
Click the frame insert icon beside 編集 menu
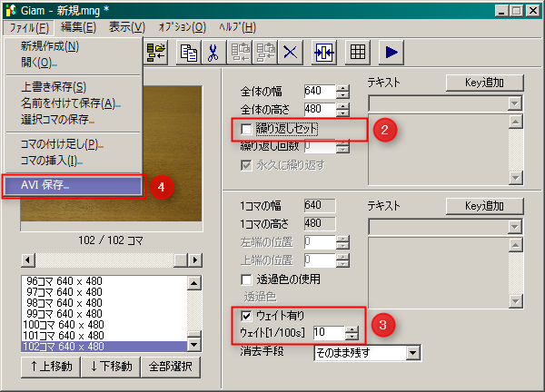point(156,52)
